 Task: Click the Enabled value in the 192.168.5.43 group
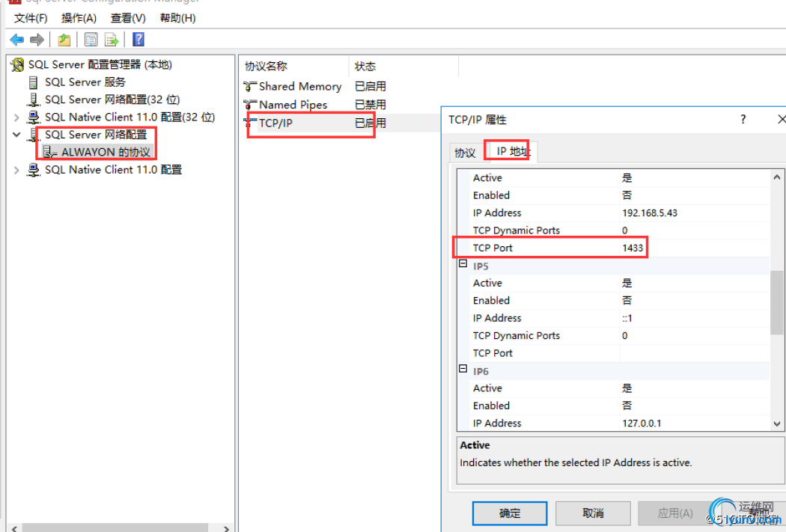627,195
